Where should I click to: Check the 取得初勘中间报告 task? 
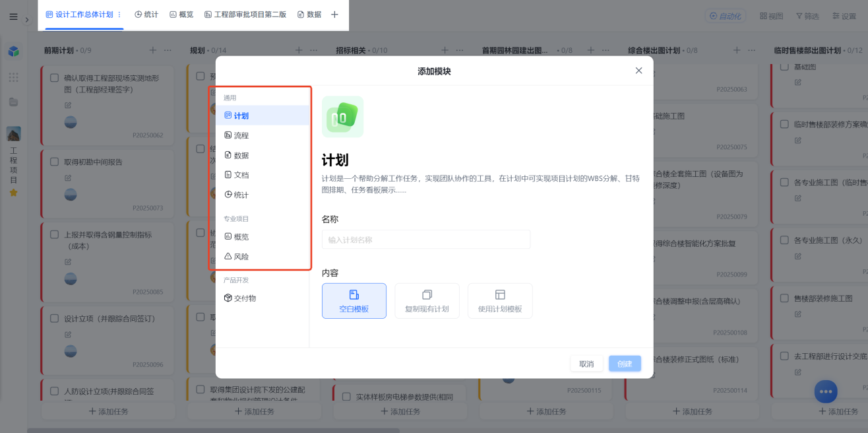(x=55, y=162)
